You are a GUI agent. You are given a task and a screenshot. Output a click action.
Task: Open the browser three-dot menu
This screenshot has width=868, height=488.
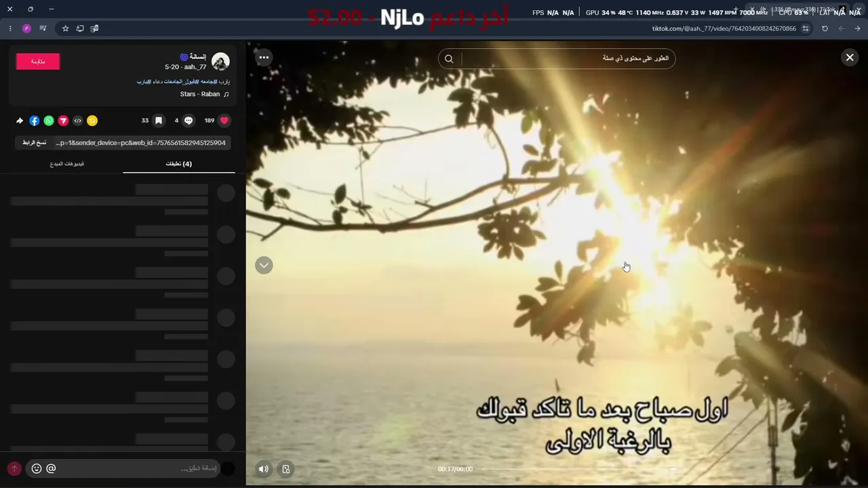[x=10, y=28]
